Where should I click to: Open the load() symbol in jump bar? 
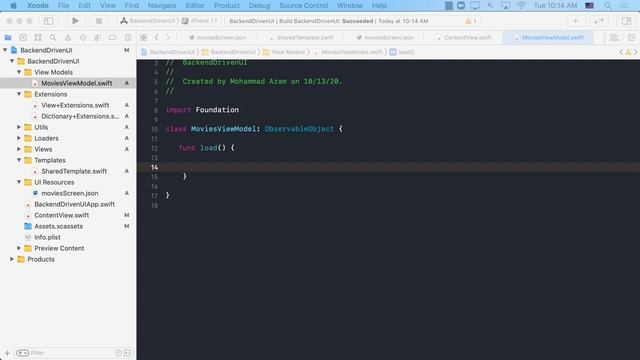point(402,52)
